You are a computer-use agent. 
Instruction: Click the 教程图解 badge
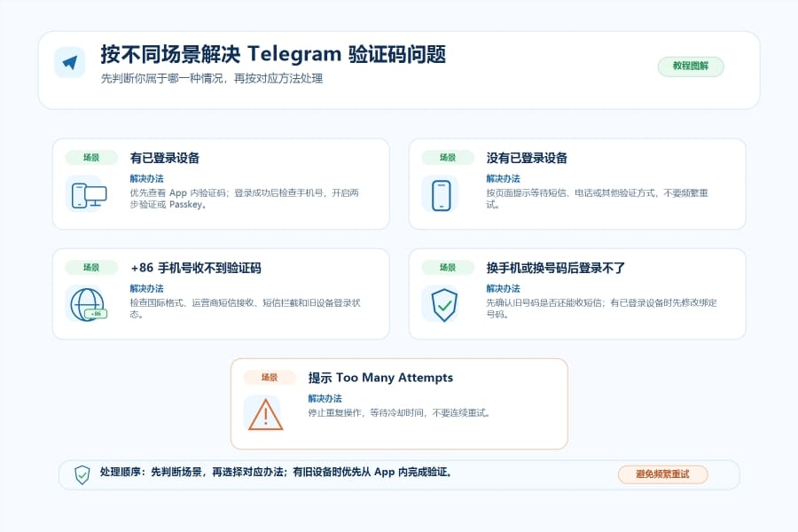691,66
